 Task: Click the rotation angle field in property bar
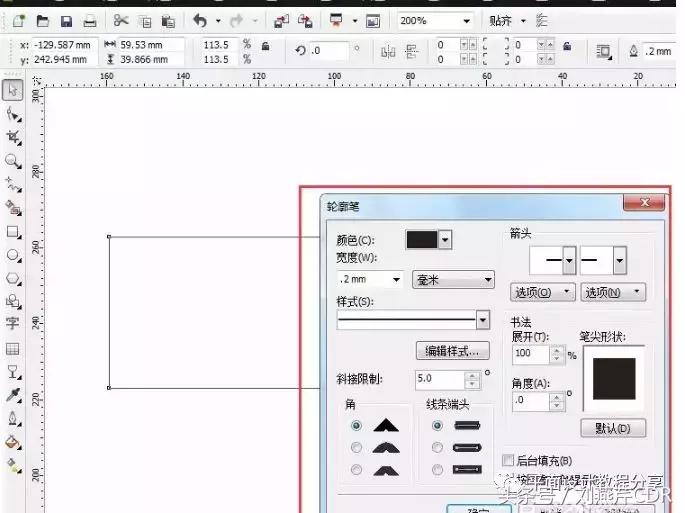click(x=329, y=51)
